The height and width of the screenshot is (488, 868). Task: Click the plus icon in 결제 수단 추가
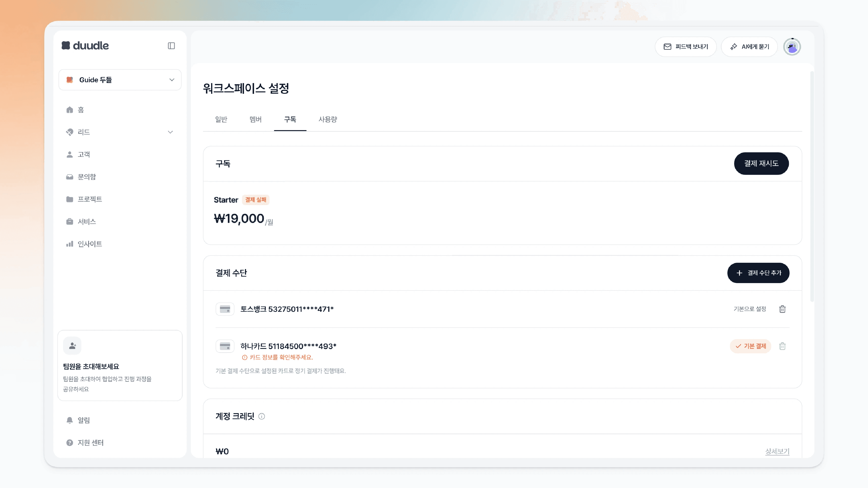pos(739,273)
